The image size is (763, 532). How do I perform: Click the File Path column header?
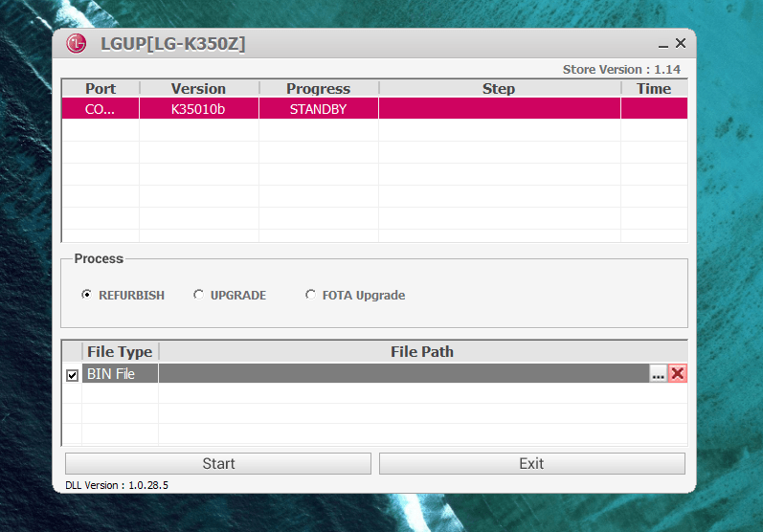(422, 351)
